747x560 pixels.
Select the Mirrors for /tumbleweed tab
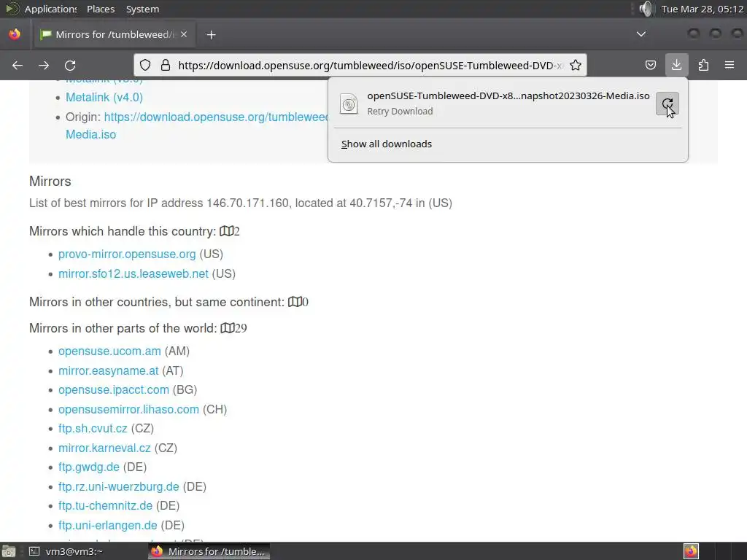click(114, 34)
